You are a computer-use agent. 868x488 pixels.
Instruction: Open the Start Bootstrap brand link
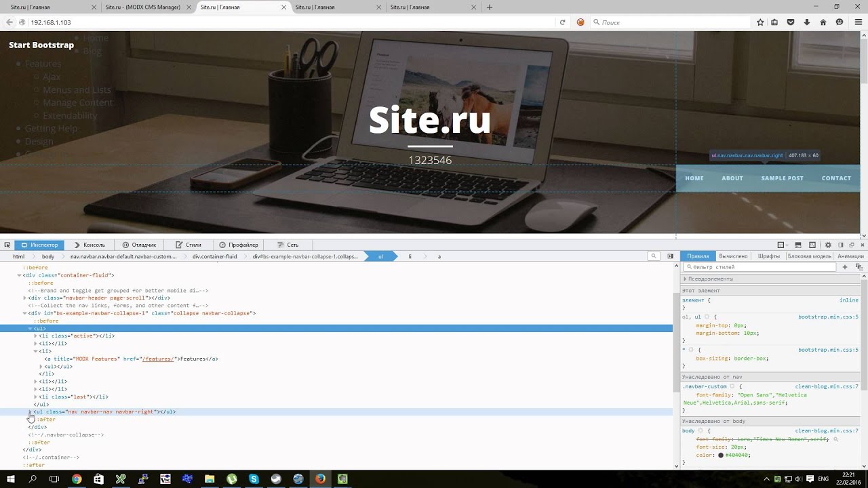(x=41, y=45)
